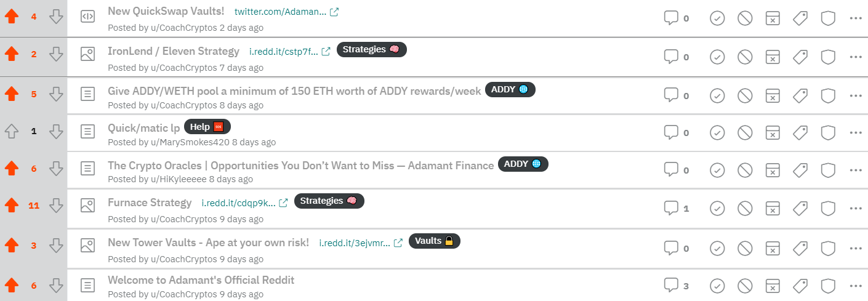Open more options for New QuickSwap Vaults
868x301 pixels.
pyautogui.click(x=855, y=18)
